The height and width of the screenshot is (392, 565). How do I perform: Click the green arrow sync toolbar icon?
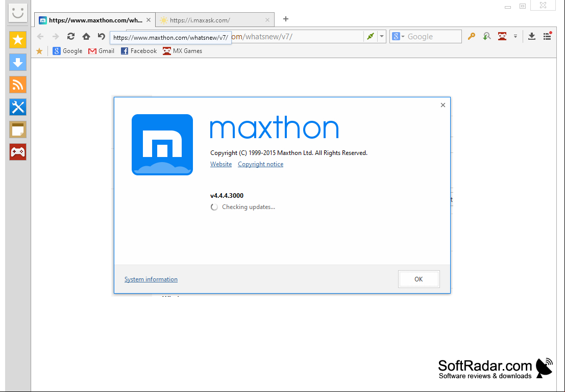coord(487,36)
